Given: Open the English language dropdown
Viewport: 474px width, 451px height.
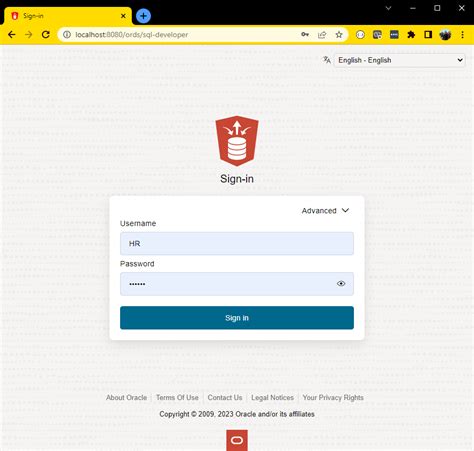Looking at the screenshot, I should click(399, 60).
